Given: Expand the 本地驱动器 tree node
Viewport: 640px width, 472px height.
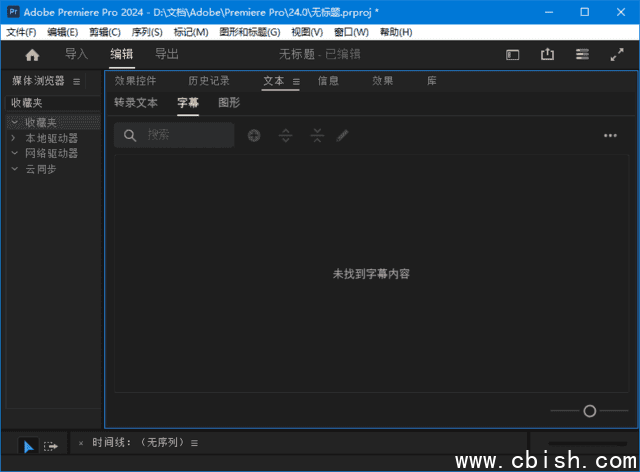Looking at the screenshot, I should [x=13, y=138].
